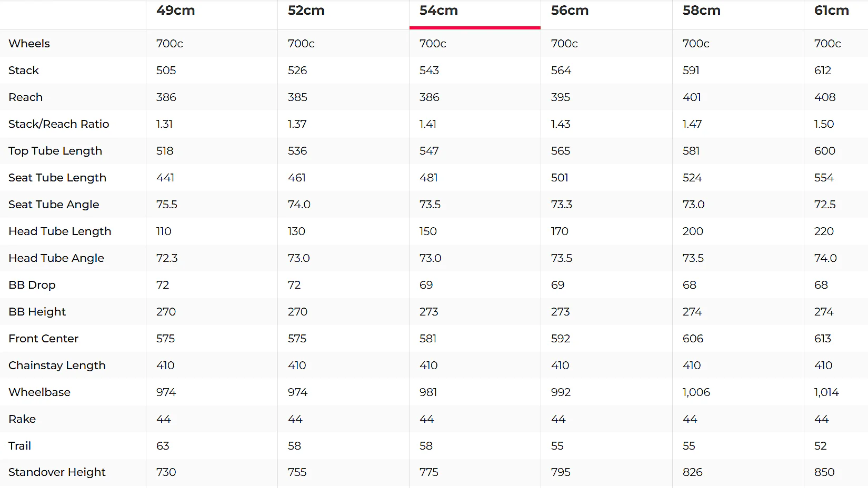Click the Stack/Reach Ratio row label
Viewport: 868px width, 488px height.
pos(59,124)
